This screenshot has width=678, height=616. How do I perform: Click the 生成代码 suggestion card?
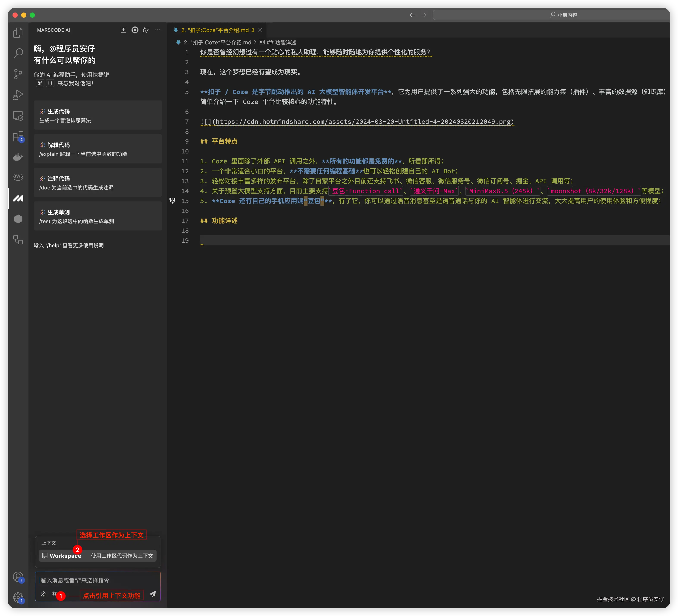[x=97, y=115]
